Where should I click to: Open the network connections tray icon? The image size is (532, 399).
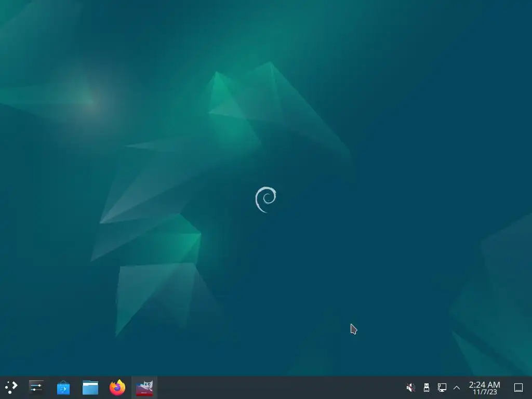[442, 387]
